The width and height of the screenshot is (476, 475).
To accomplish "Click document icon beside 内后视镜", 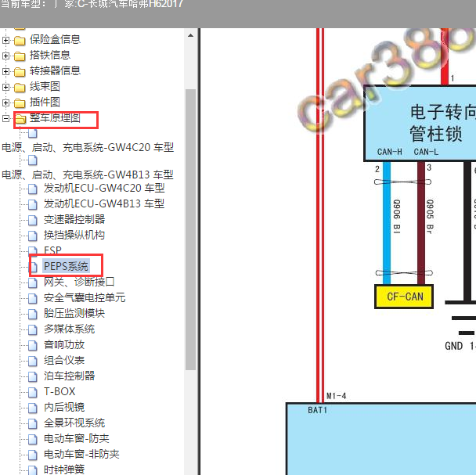I will 33,408.
